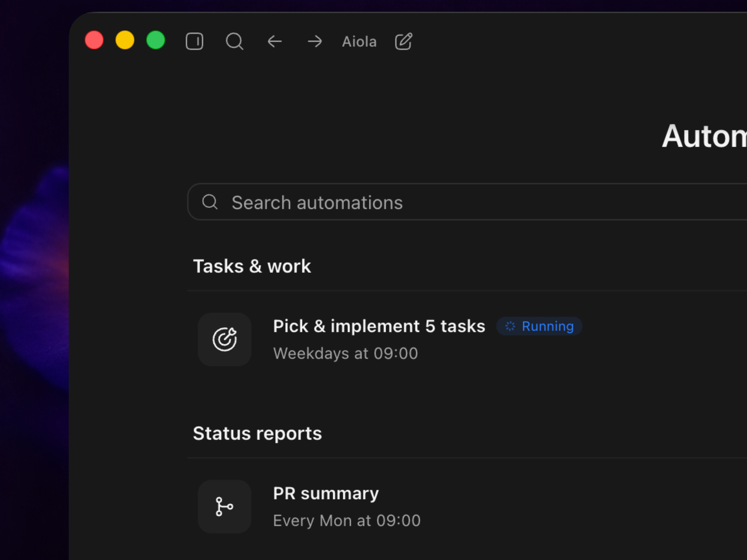747x560 pixels.
Task: Go back with the left arrow
Action: tap(275, 41)
